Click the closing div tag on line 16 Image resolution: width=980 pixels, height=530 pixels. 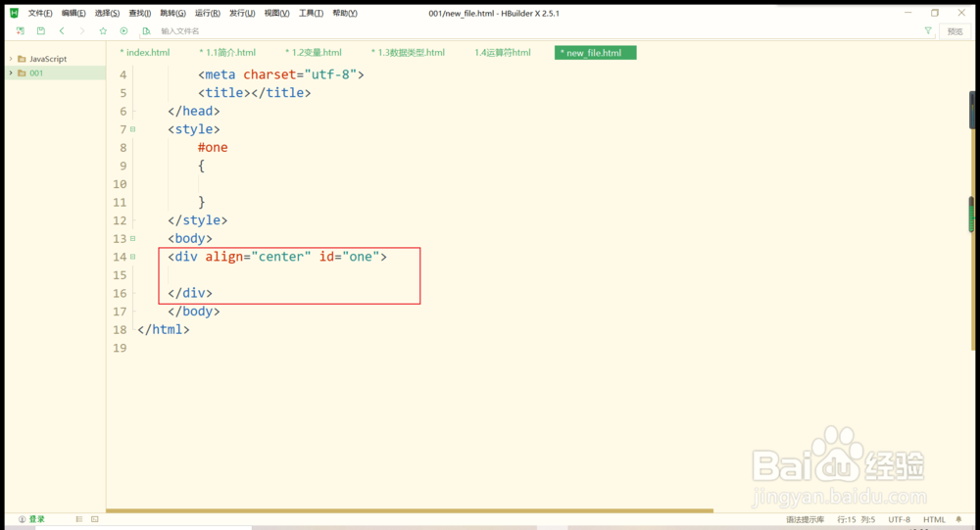tap(190, 293)
